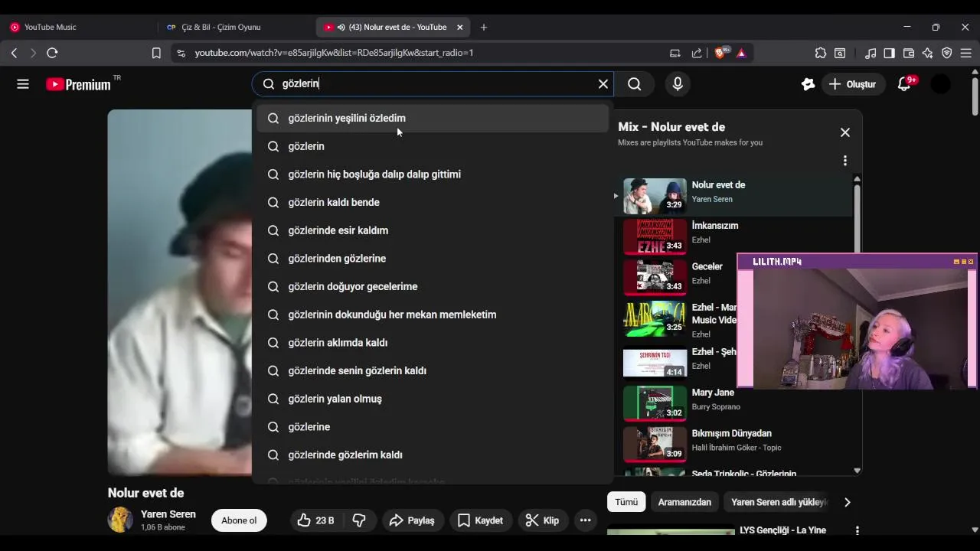Screen dimensions: 980x551
Task: Select suggestion gözlerinden gözlerine
Action: pyautogui.click(x=433, y=259)
